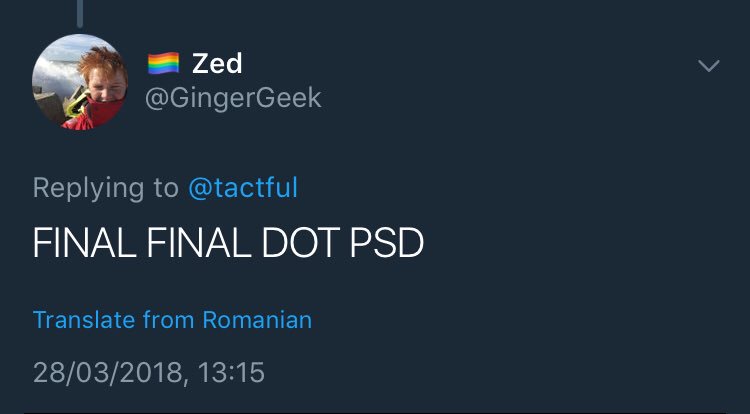Screen dimensions: 750x414
Task: Click the word Translate under the tweet
Action: [84, 320]
